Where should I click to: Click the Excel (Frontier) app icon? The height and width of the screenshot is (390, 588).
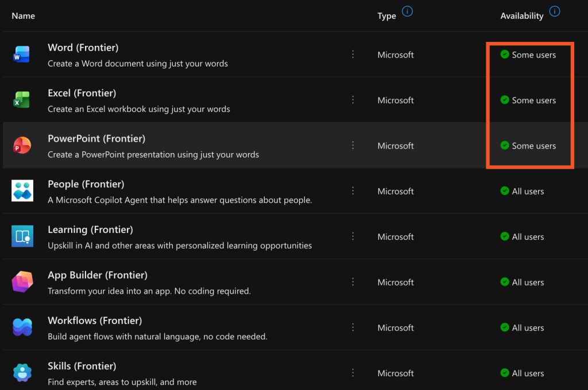pyautogui.click(x=22, y=100)
